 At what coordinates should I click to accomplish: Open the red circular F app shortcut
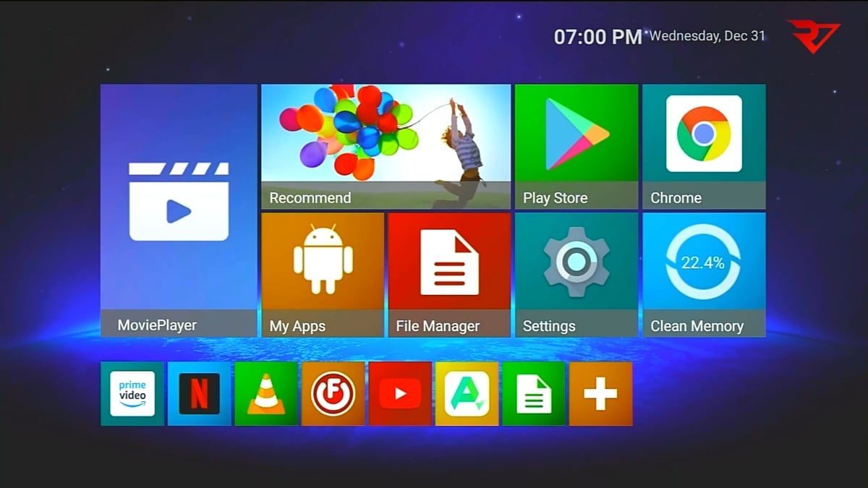coord(333,394)
